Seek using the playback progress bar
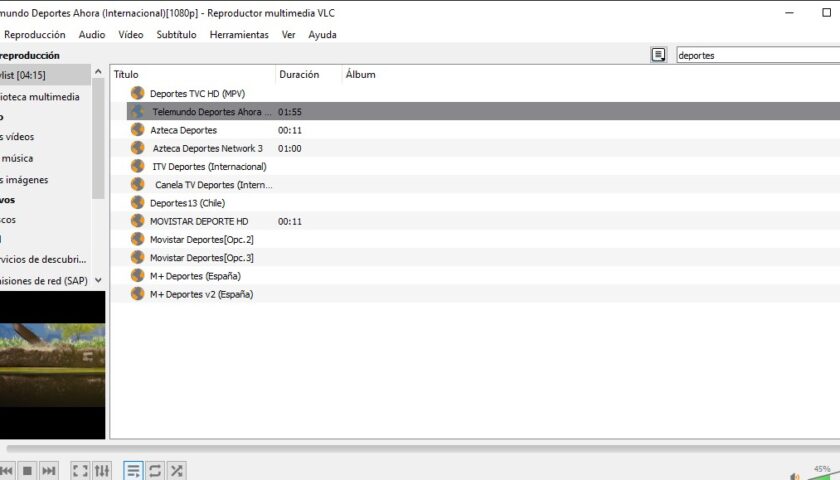The height and width of the screenshot is (480, 840). 423,448
